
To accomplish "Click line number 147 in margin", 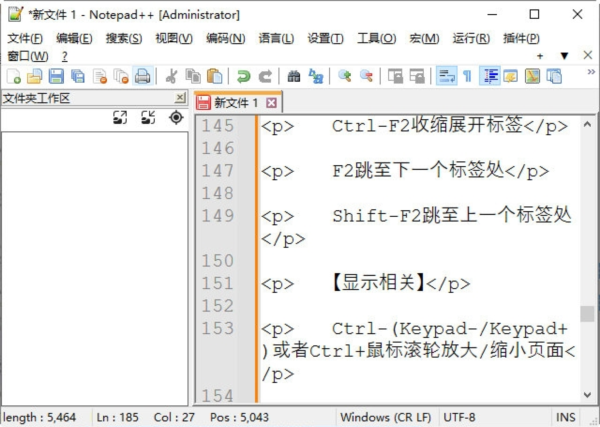I will click(x=218, y=171).
